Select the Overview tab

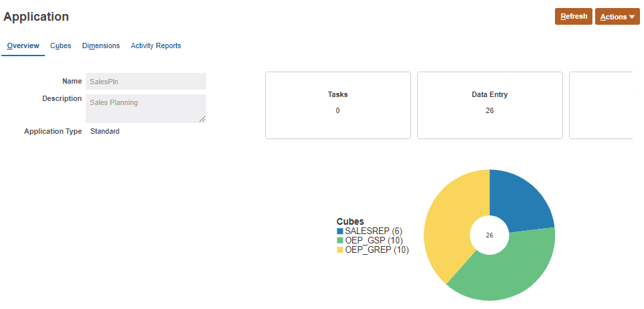(23, 45)
